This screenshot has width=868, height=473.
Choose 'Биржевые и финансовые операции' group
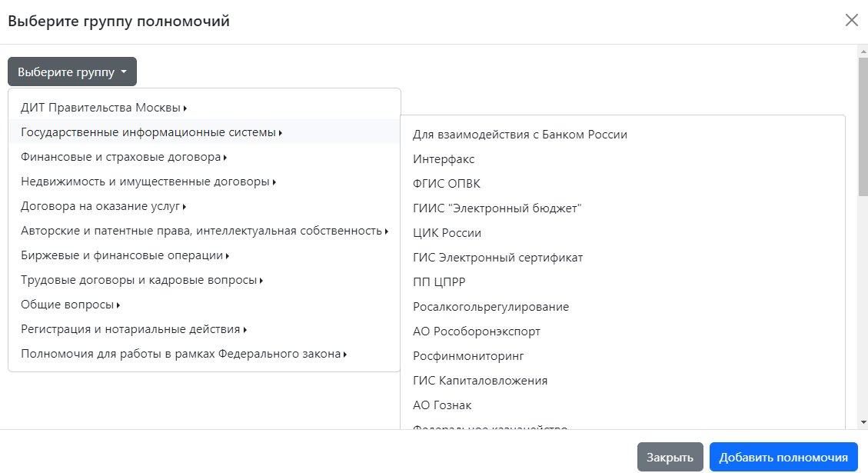click(125, 256)
